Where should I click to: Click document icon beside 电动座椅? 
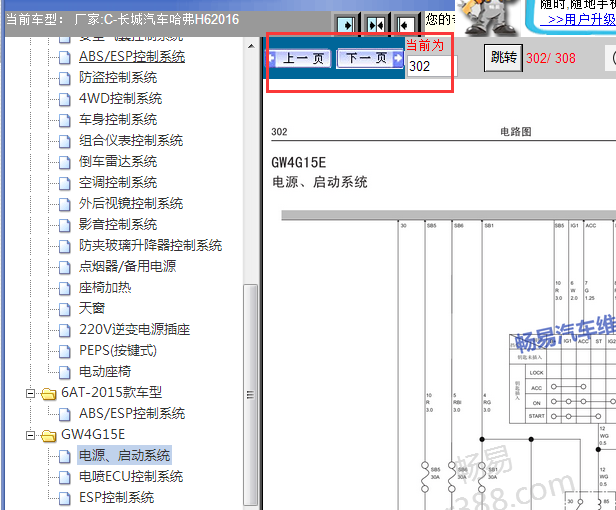[x=65, y=372]
